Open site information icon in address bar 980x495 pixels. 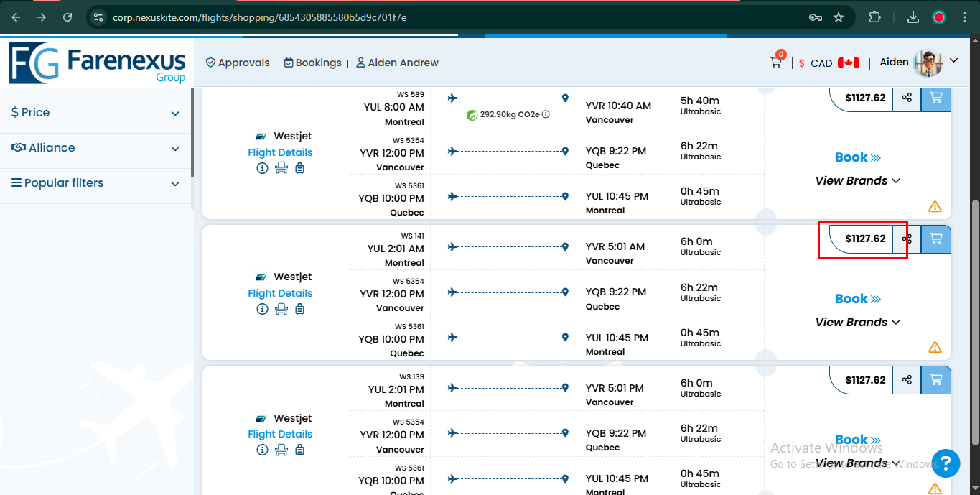tap(98, 17)
